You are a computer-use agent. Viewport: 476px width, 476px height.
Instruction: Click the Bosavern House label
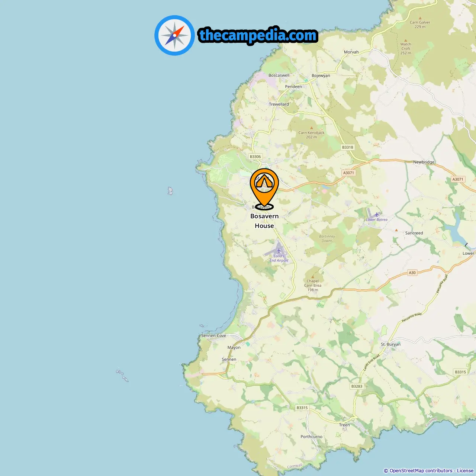coord(264,221)
